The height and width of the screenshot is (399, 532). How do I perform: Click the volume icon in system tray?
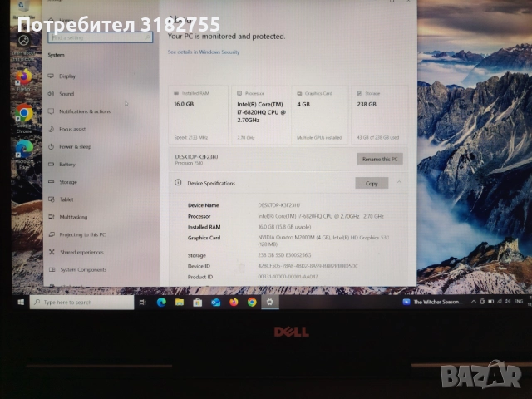tap(508, 301)
